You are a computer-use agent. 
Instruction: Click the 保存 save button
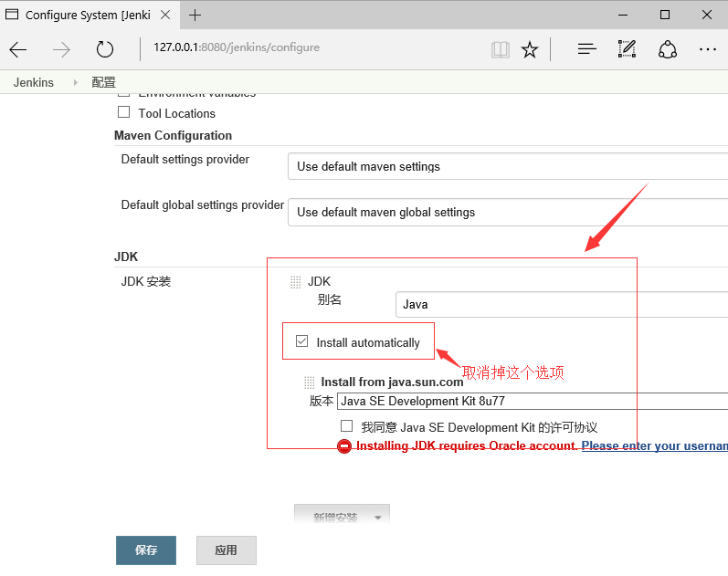(146, 550)
